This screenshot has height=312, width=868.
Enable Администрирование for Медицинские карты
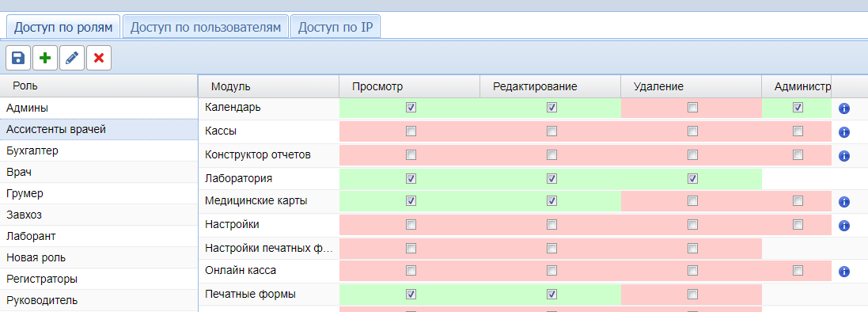[798, 200]
